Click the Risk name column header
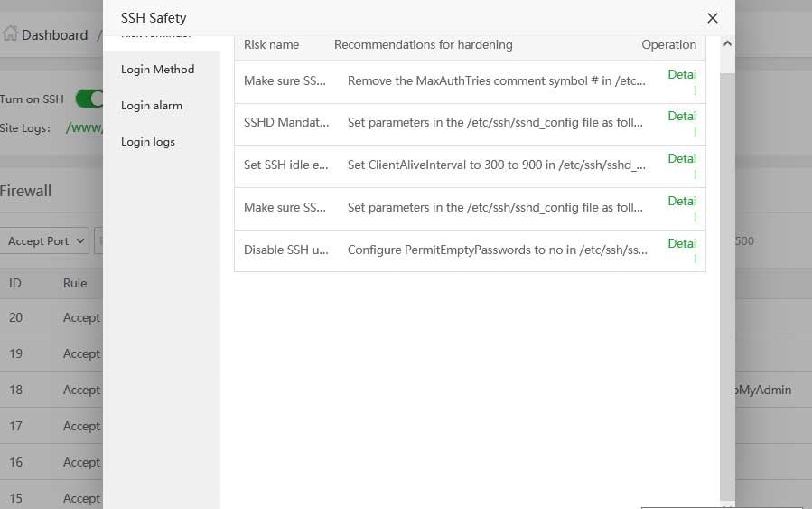 pyautogui.click(x=271, y=44)
